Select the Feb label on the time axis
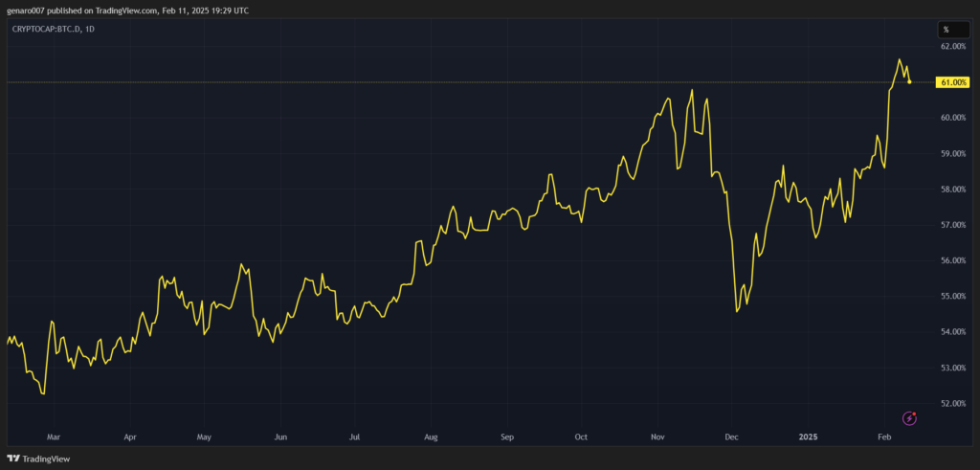Viewport: 980px width, 470px height. pyautogui.click(x=884, y=436)
